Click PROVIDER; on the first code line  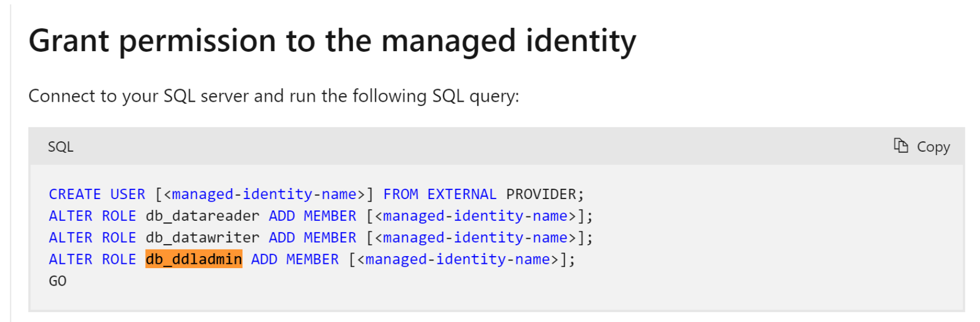click(545, 194)
